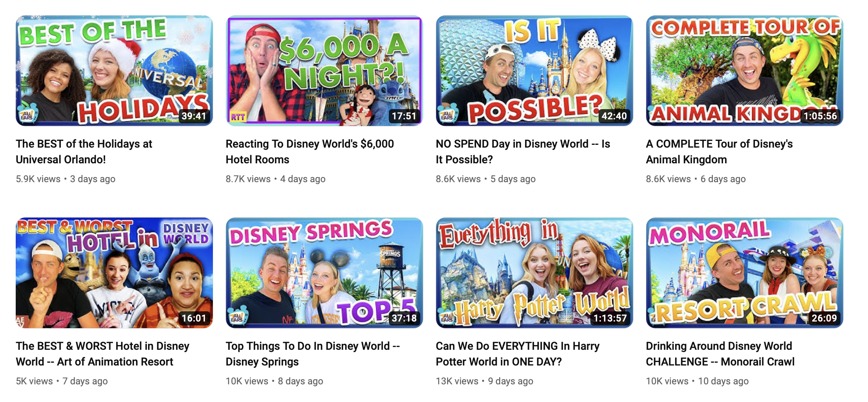868x402 pixels.
Task: Open the Best of the Holidays video thumbnail
Action: [x=114, y=71]
